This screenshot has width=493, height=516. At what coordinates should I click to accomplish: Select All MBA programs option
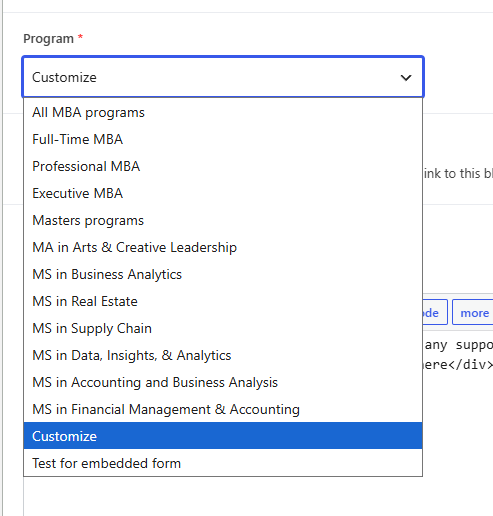(x=223, y=113)
